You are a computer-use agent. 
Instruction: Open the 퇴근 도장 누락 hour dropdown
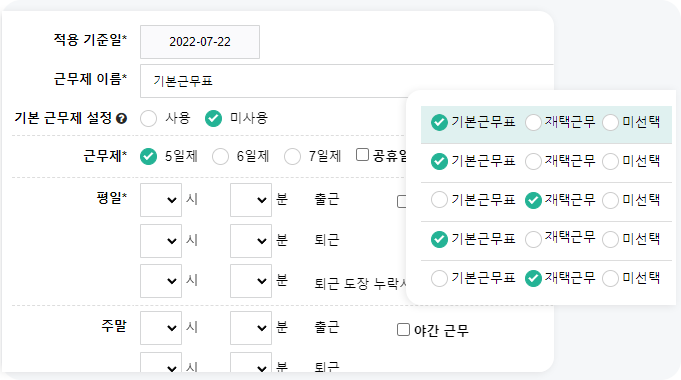click(161, 281)
